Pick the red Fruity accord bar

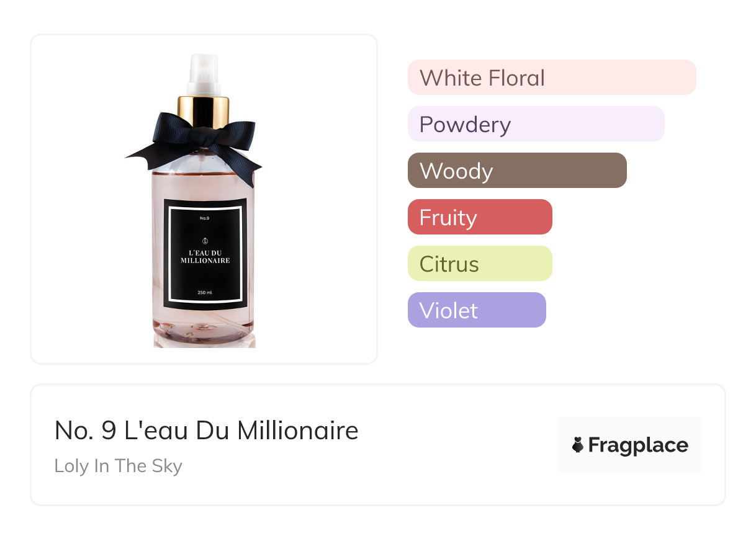coord(480,217)
